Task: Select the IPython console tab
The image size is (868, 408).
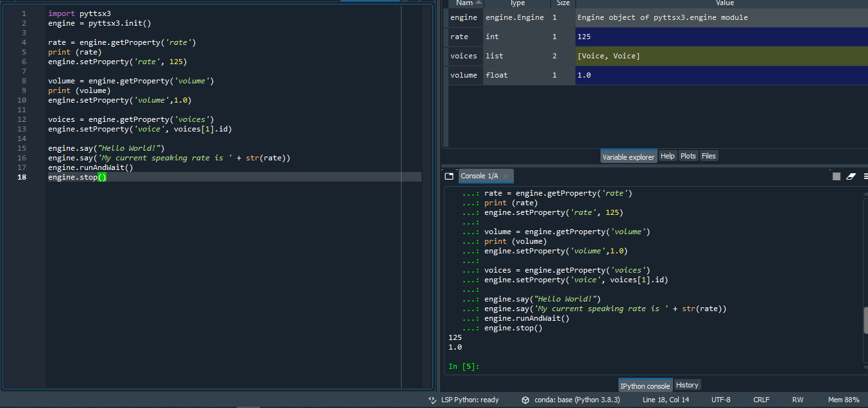Action: coord(645,386)
